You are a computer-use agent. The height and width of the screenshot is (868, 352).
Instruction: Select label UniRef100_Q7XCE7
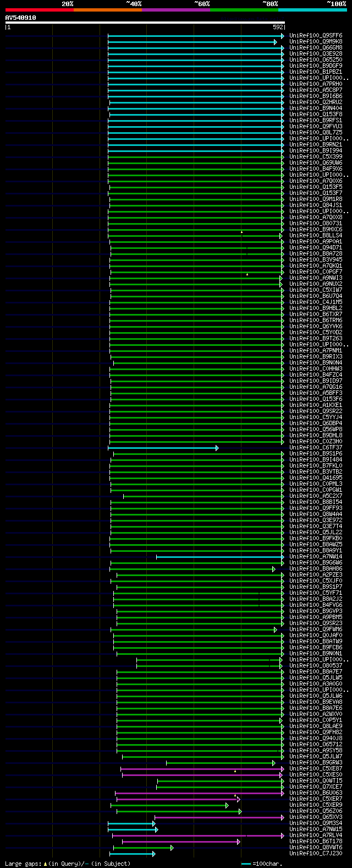315,787
